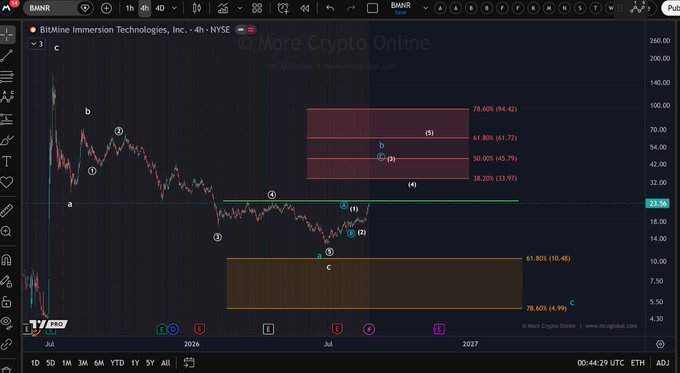
Task: Click the T favorite drawing shortcut
Action: (x=596, y=8)
